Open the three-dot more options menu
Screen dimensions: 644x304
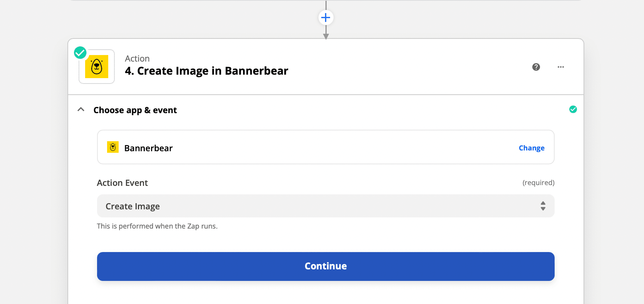[x=560, y=67]
